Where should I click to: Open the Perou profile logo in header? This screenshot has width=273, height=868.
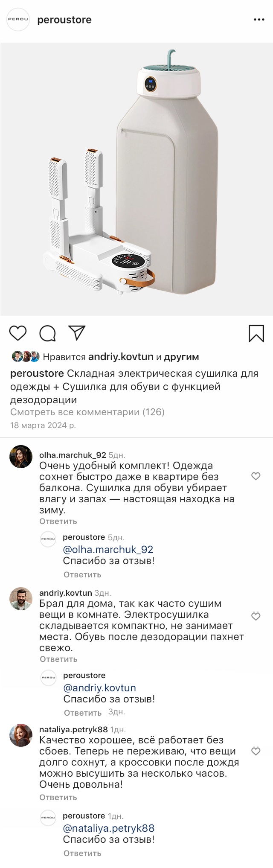pyautogui.click(x=18, y=20)
